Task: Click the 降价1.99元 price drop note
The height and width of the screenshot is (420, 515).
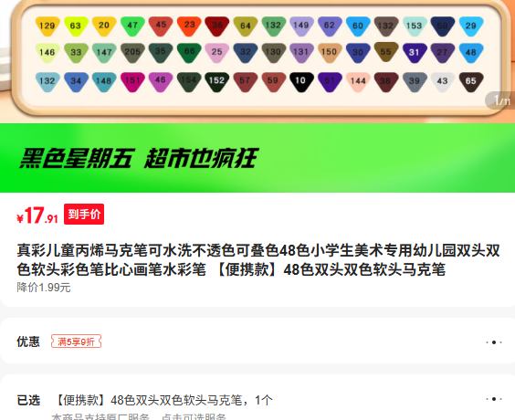Action: click(x=44, y=288)
